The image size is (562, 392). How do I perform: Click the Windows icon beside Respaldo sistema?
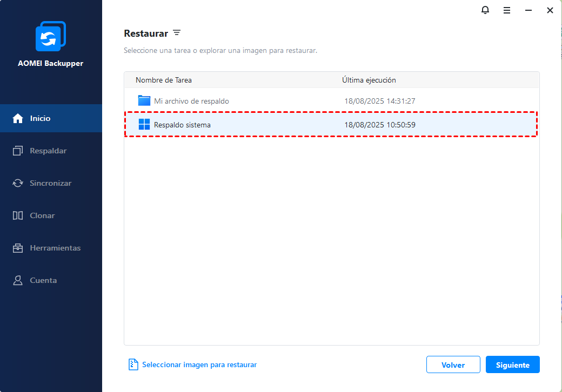[x=144, y=124]
